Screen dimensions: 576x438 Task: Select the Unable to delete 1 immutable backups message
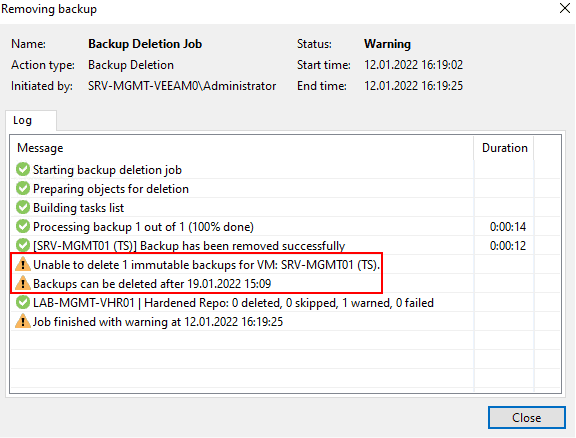[207, 265]
